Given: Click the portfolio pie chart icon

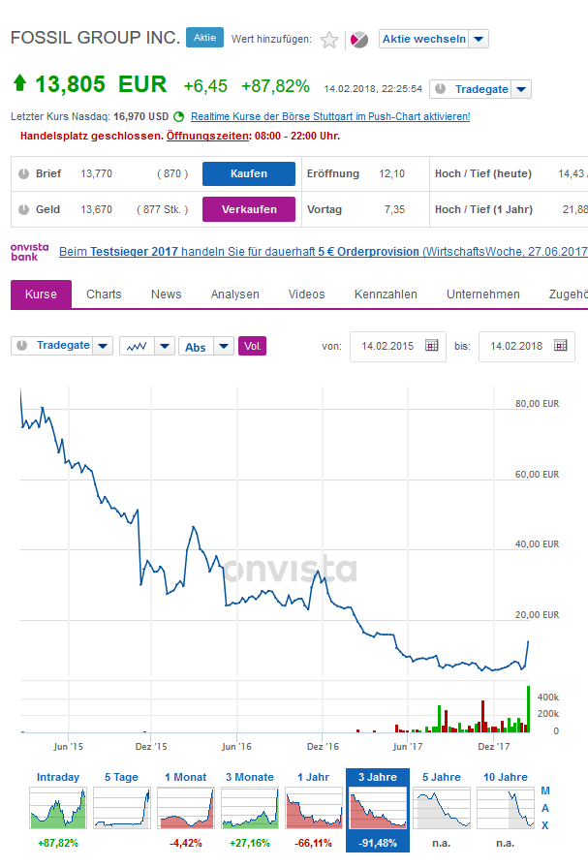Looking at the screenshot, I should click(x=358, y=40).
